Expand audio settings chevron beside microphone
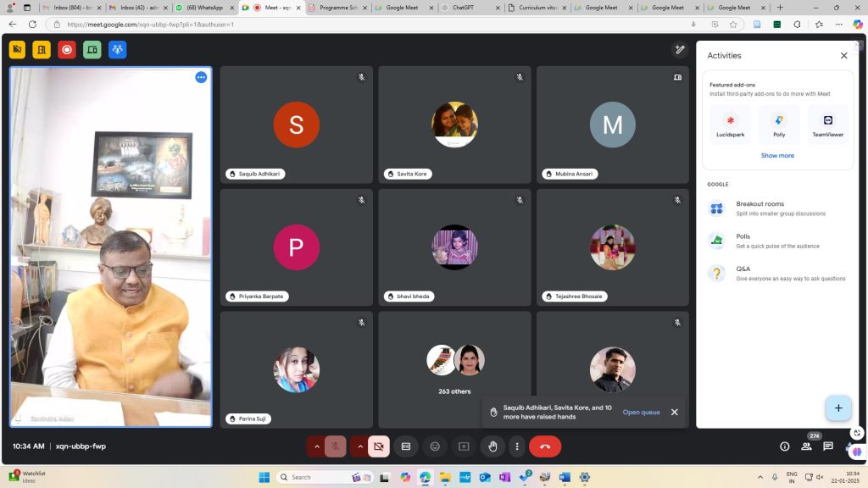 tap(316, 446)
